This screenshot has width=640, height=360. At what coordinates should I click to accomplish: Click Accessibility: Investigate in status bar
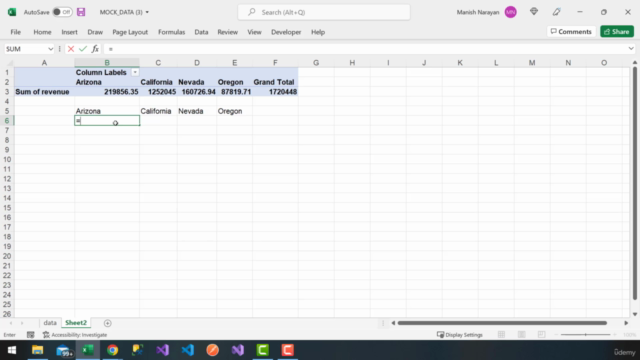click(x=75, y=335)
